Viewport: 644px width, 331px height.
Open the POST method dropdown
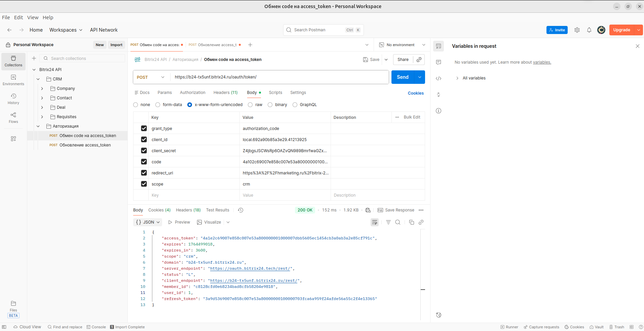(x=151, y=77)
